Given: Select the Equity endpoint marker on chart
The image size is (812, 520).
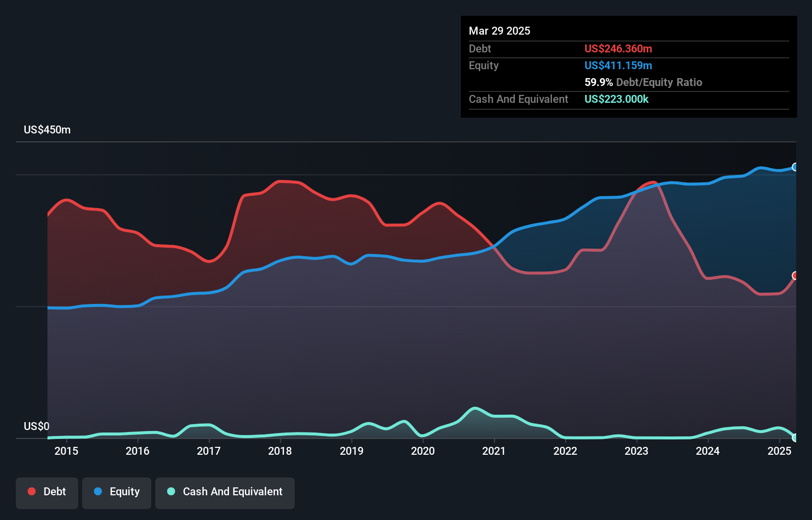Looking at the screenshot, I should point(795,167).
